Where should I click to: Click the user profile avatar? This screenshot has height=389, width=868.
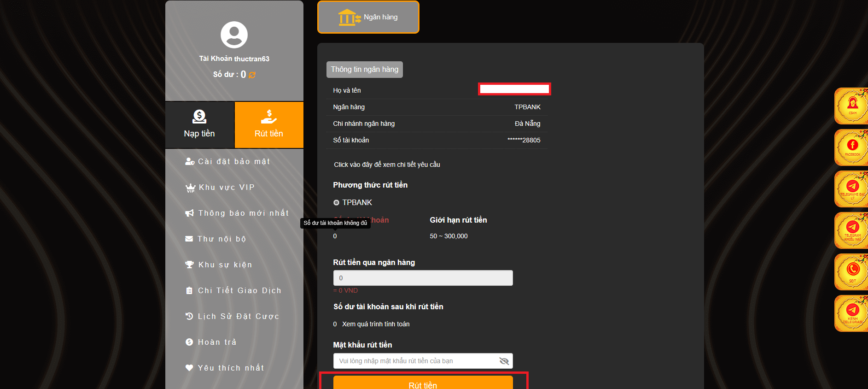coord(234,35)
